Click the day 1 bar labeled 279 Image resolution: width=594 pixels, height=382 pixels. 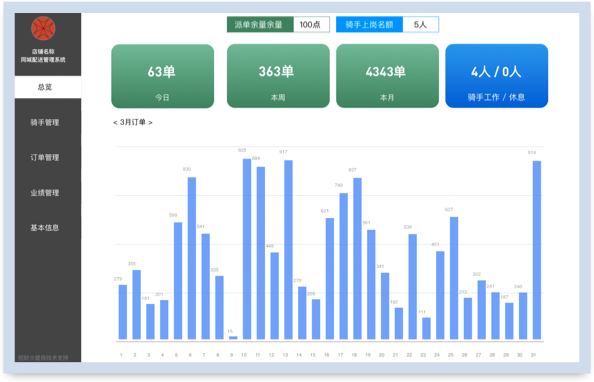[123, 312]
